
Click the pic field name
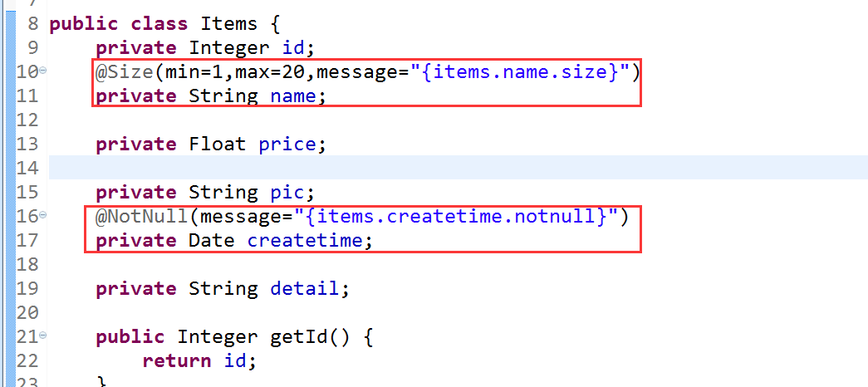(x=289, y=193)
